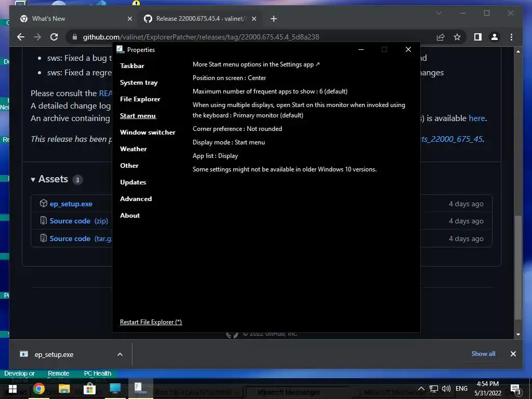Close the What's New tab
Viewport: 532px width, 399px height.
129,19
